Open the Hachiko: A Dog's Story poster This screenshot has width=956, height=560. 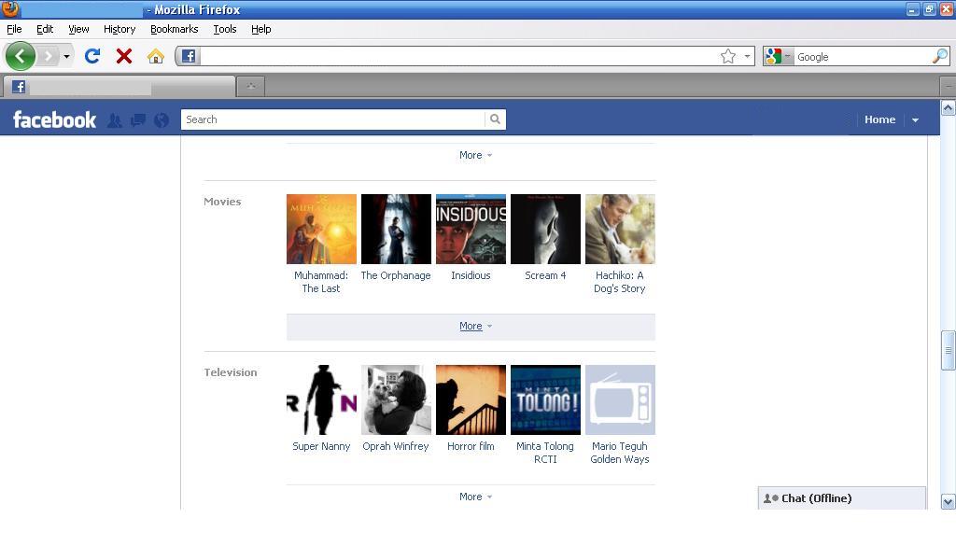point(620,229)
